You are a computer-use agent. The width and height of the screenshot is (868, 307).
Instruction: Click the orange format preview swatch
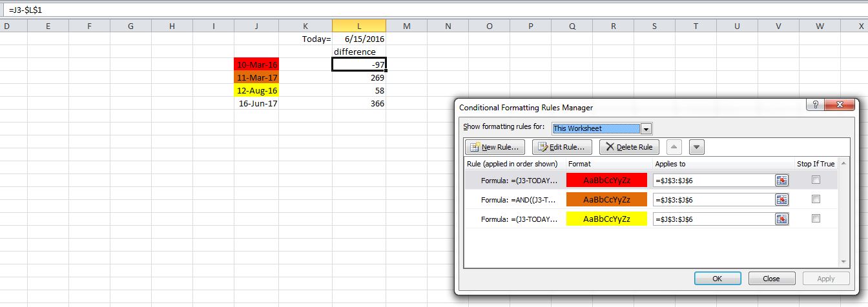pos(606,200)
